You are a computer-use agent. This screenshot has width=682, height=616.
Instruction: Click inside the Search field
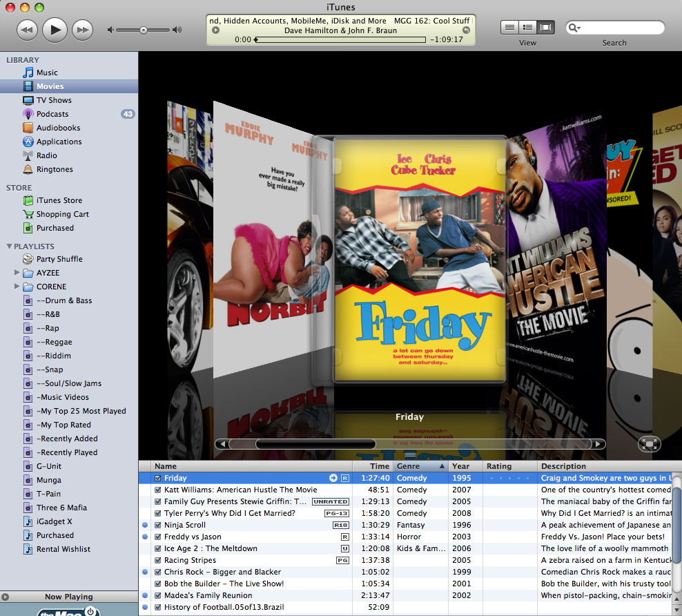point(614,27)
